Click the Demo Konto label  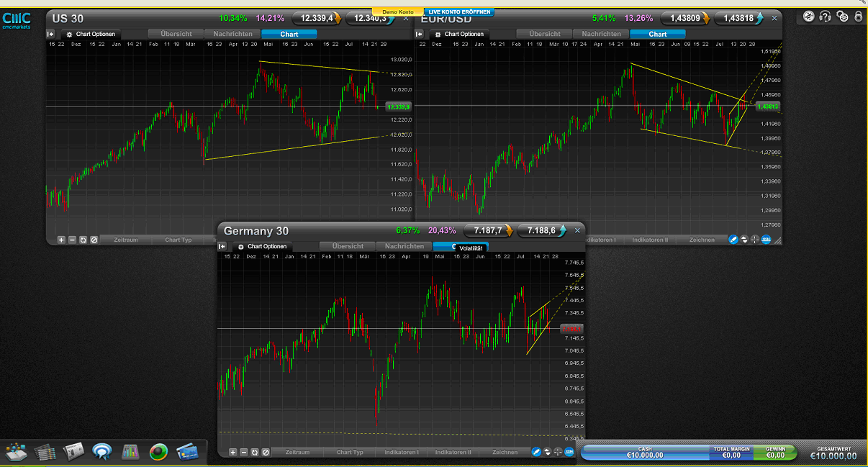tap(397, 12)
